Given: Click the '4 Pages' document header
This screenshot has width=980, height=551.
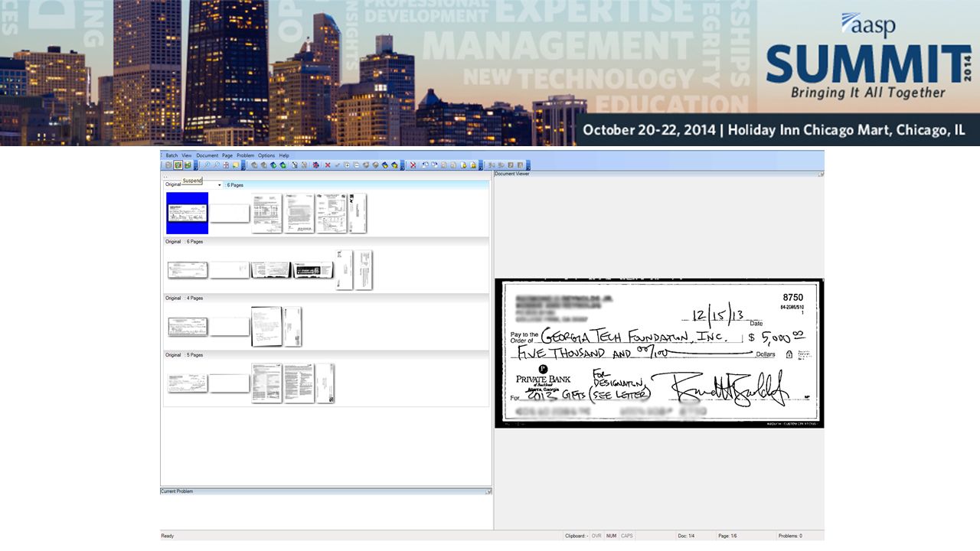Looking at the screenshot, I should 327,298.
